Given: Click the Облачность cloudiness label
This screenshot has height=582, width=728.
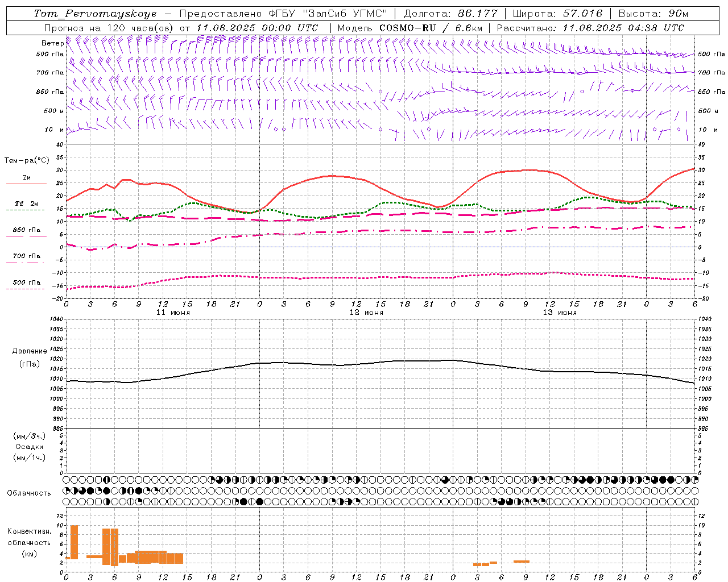Looking at the screenshot, I should 29,493.
